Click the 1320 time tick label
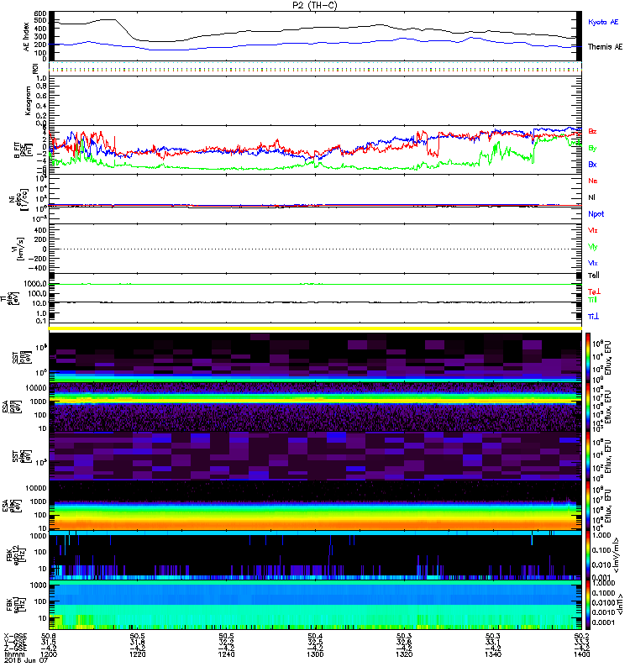 tap(404, 654)
